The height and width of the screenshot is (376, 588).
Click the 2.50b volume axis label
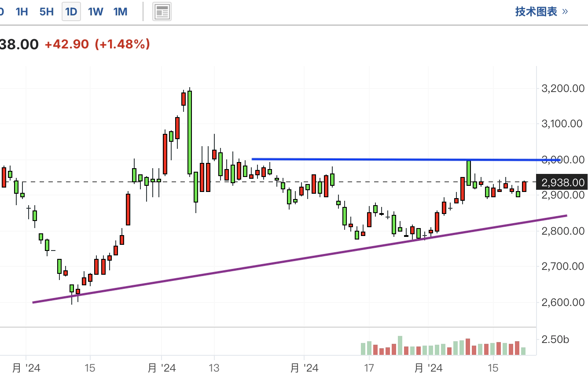pos(555,339)
